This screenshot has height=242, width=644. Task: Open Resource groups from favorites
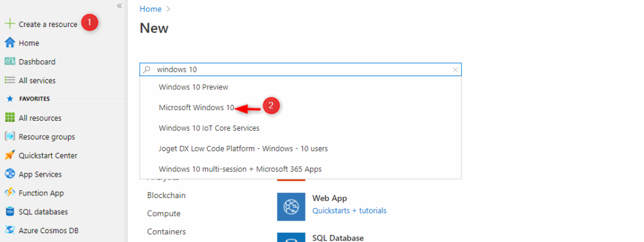point(47,137)
